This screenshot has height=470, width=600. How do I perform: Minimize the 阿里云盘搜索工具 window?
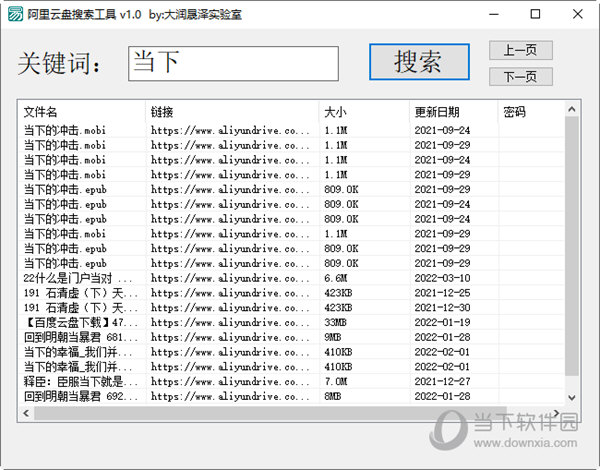click(x=494, y=14)
